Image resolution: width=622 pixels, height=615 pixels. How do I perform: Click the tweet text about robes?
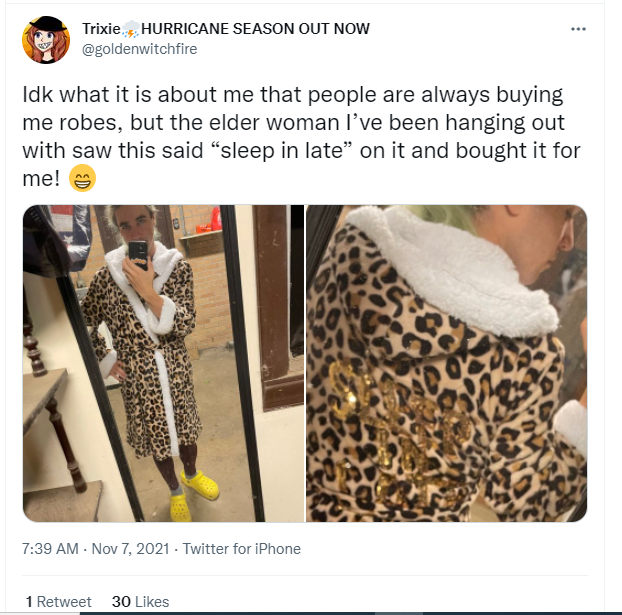pos(301,136)
